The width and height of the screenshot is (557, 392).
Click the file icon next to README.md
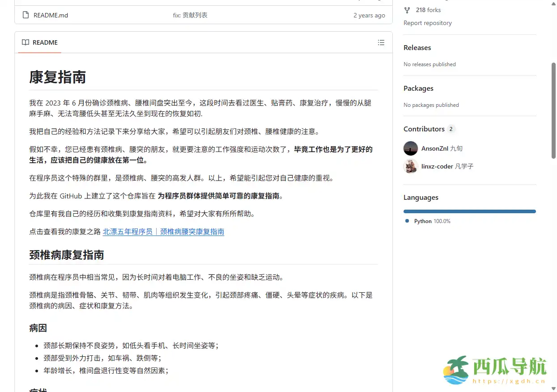click(x=26, y=15)
